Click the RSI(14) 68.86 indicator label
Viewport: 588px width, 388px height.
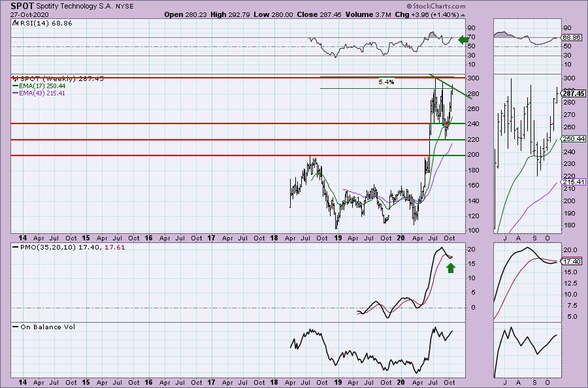[x=45, y=24]
